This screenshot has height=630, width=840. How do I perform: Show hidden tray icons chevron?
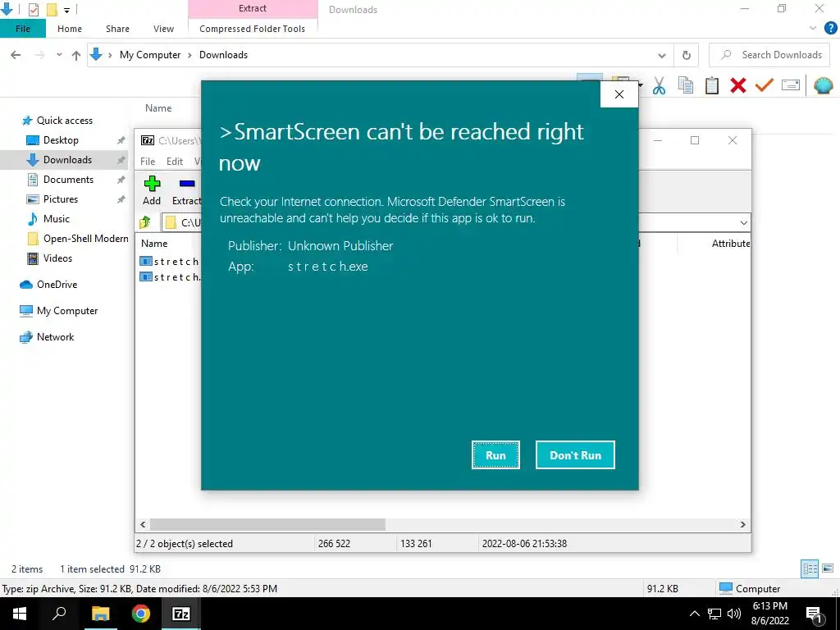(694, 614)
